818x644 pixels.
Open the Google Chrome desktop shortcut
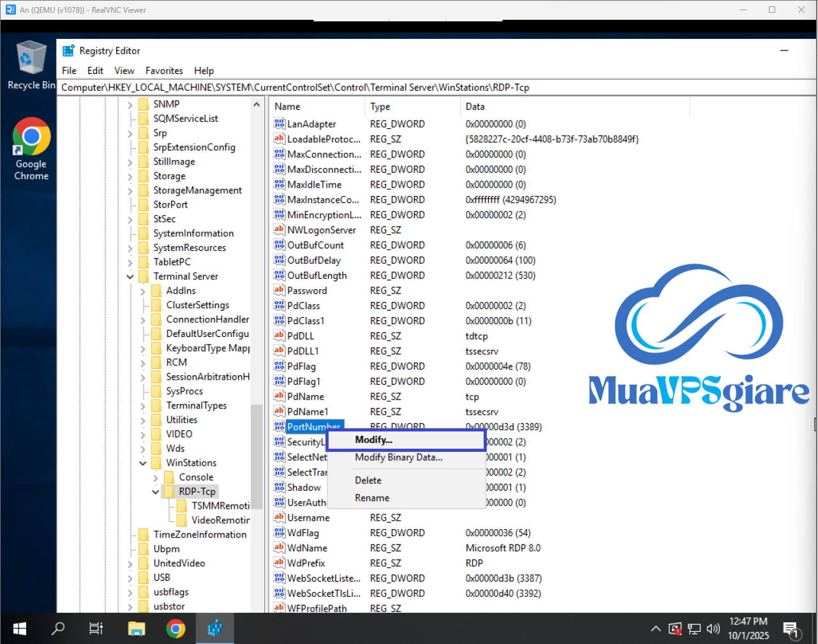click(31, 148)
